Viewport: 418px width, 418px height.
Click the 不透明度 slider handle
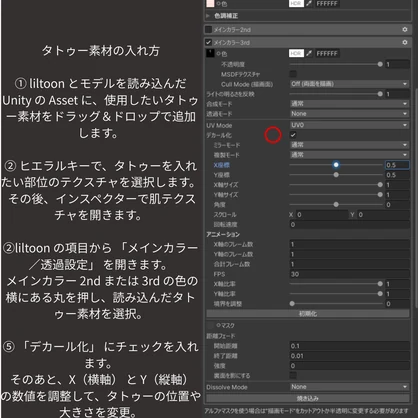[x=380, y=64]
